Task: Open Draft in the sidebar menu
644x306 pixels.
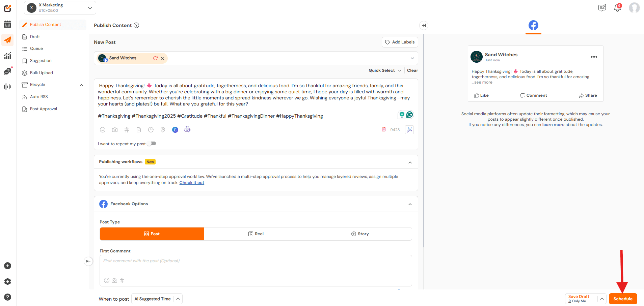Action: 35,37
